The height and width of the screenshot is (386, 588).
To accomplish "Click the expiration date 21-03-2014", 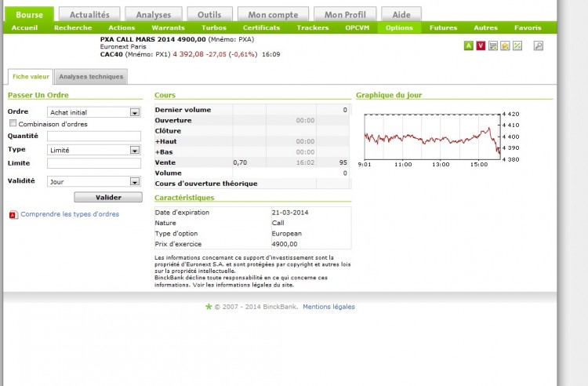I will coord(290,213).
